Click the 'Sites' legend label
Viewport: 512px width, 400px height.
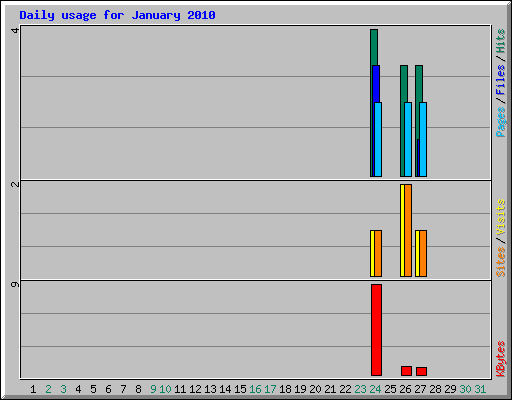[501, 262]
